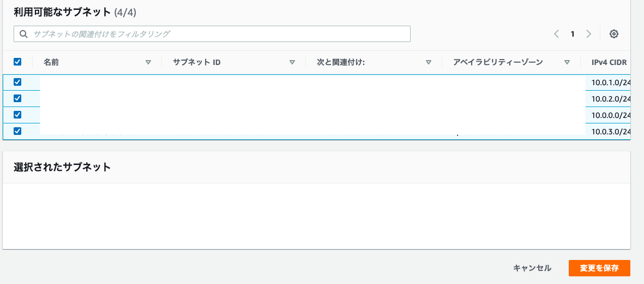Viewport: 644px width, 284px height.
Task: Go to previous page arrow
Action: pyautogui.click(x=557, y=34)
